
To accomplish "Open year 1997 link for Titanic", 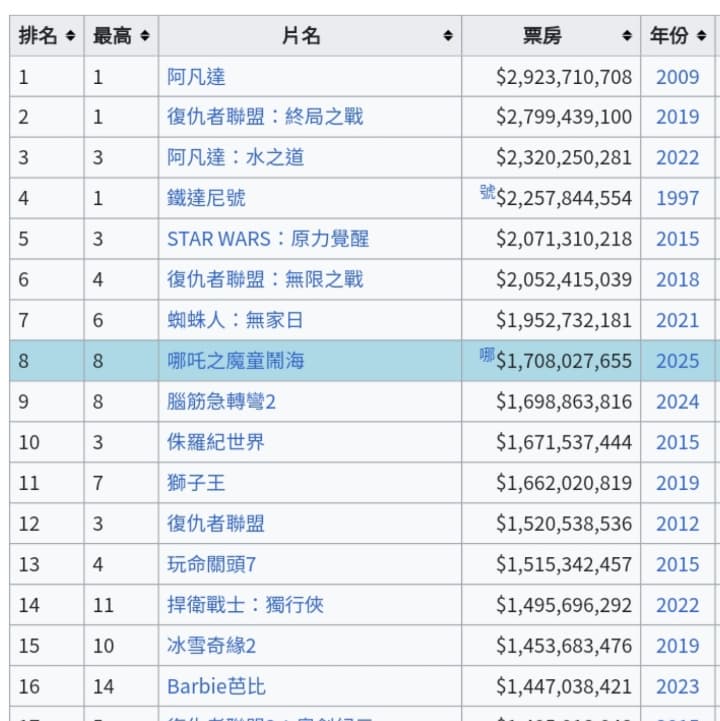I will click(x=677, y=198).
